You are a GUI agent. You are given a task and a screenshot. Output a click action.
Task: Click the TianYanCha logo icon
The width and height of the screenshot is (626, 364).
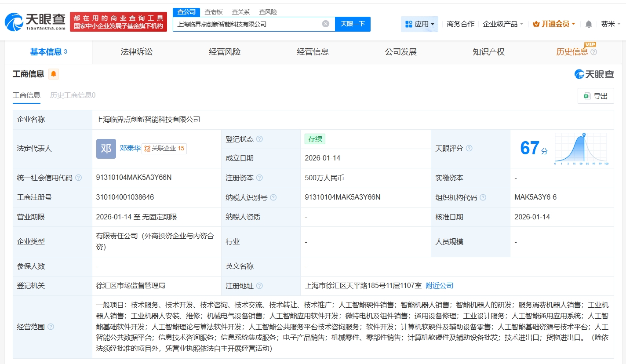coord(14,22)
